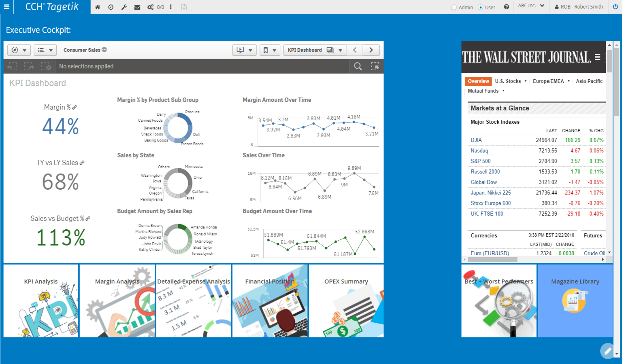This screenshot has width=622, height=364.
Task: Select the User radio button
Action: coord(481,7)
